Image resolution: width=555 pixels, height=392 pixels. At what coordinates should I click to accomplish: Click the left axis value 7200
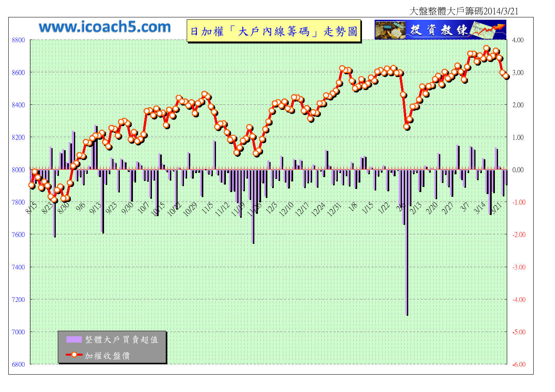pyautogui.click(x=18, y=300)
